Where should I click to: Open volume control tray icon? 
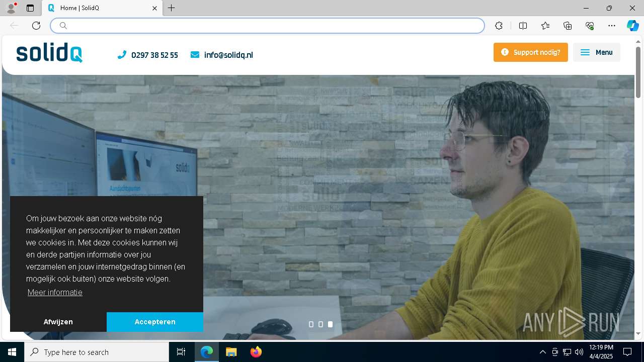tap(579, 352)
